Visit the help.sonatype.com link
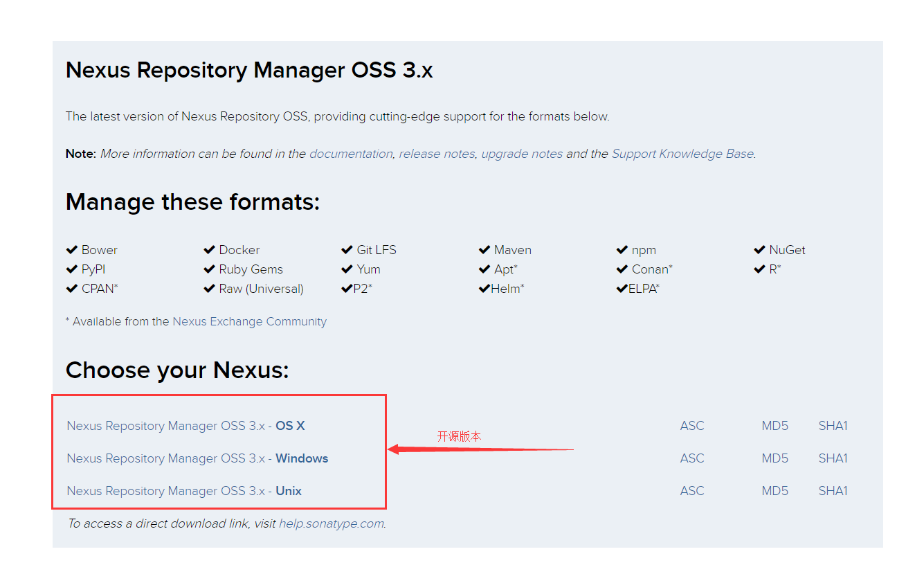Image resolution: width=924 pixels, height=574 pixels. [332, 523]
